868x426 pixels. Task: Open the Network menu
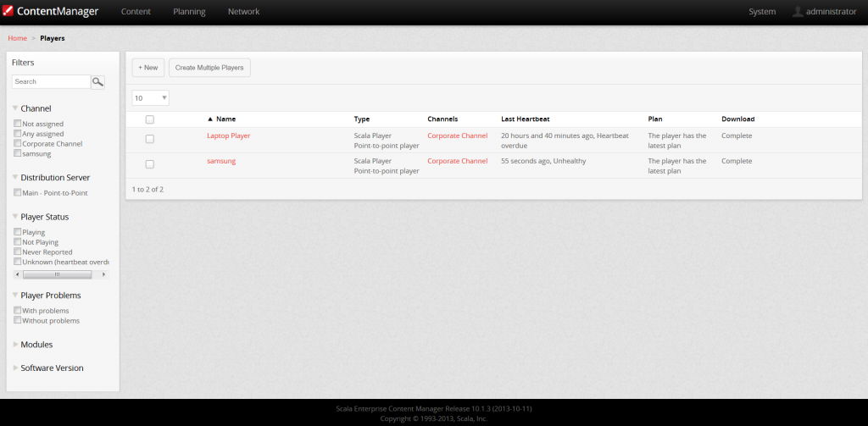pos(243,12)
